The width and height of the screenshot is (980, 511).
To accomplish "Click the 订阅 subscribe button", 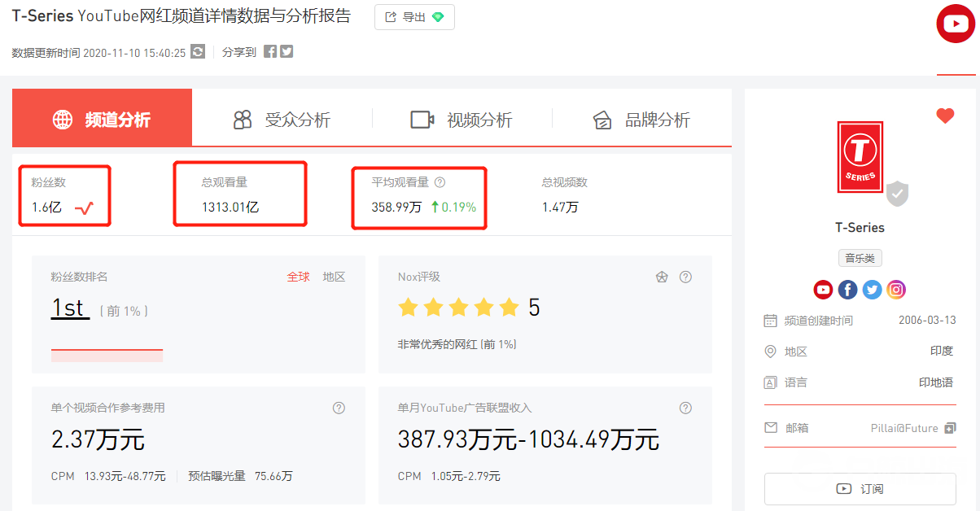I will tap(860, 489).
